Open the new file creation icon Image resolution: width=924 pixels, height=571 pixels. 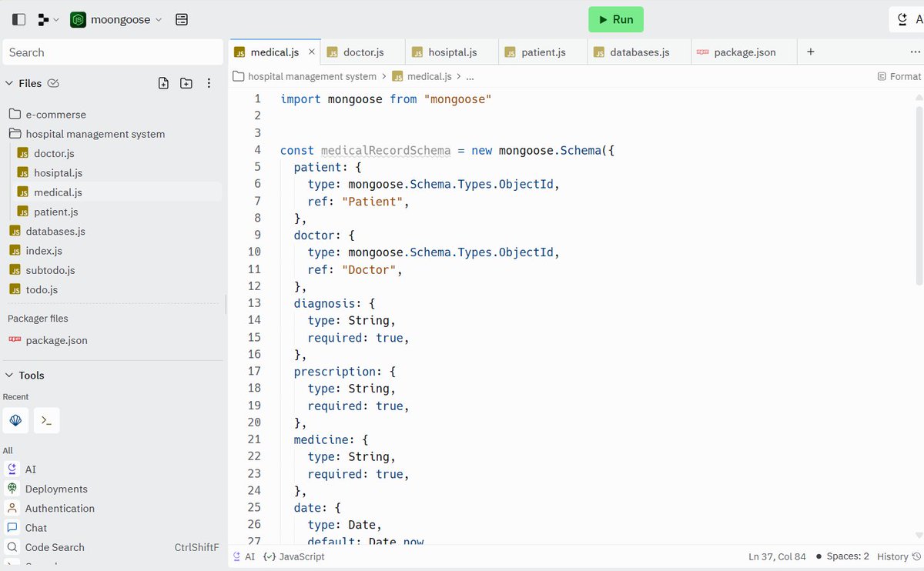point(163,83)
